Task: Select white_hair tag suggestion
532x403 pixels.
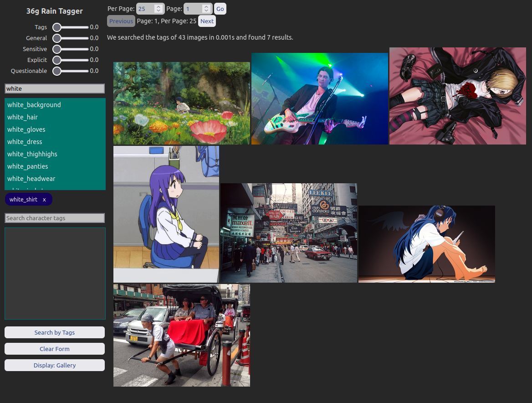Action: [x=55, y=117]
